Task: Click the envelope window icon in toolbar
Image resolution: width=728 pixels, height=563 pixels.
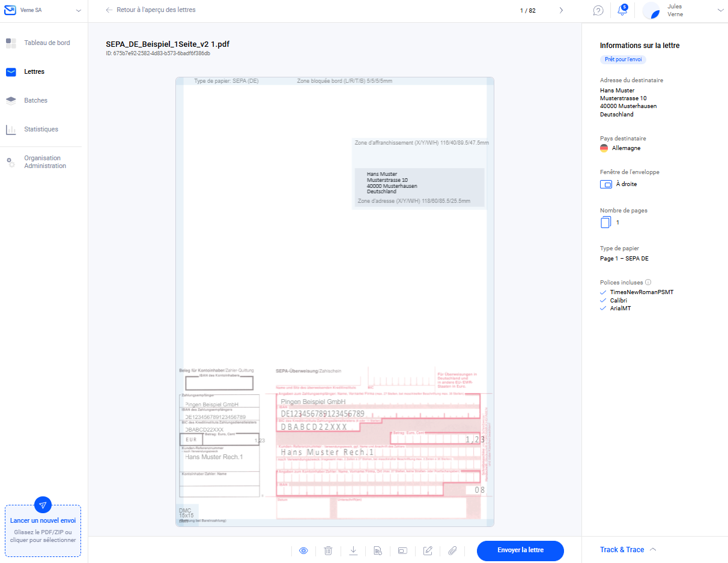Action: coord(403,550)
